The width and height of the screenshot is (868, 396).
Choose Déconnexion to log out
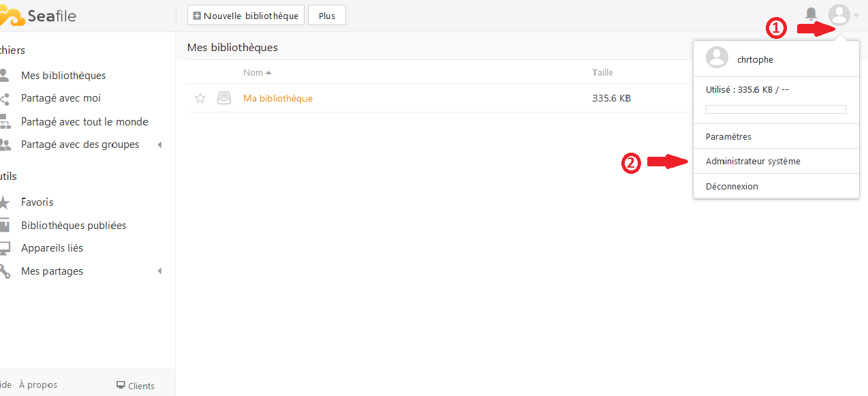point(732,187)
